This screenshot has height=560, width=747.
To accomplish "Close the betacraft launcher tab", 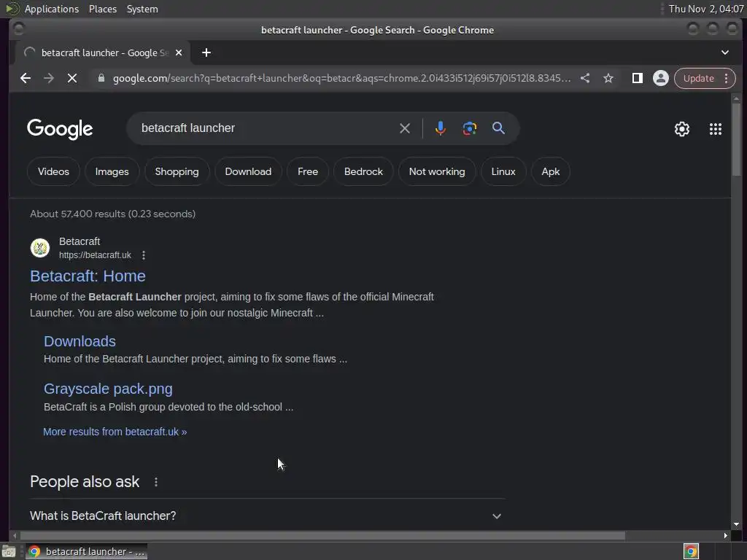I will 179,52.
